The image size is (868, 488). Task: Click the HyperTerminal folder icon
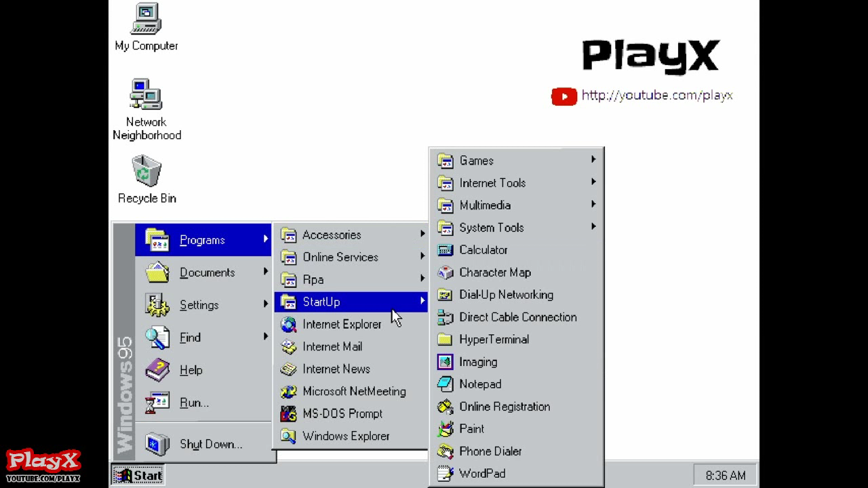pos(445,340)
